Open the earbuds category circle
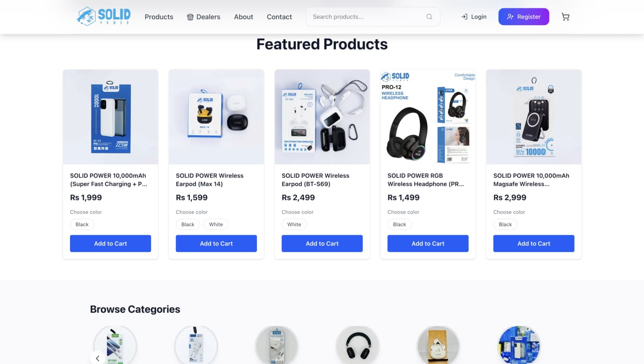 [438, 345]
